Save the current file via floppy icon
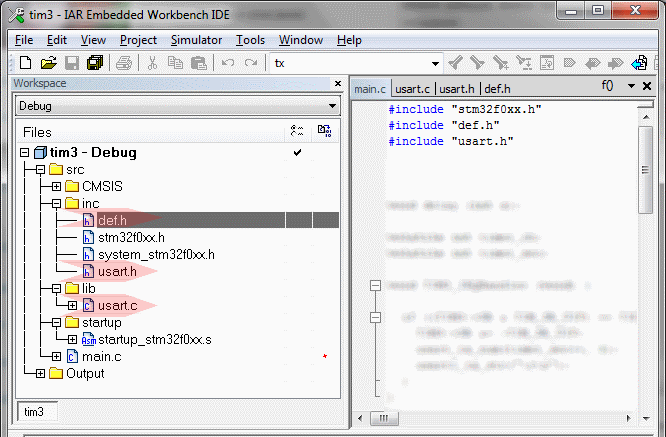The image size is (666, 437). (x=72, y=63)
